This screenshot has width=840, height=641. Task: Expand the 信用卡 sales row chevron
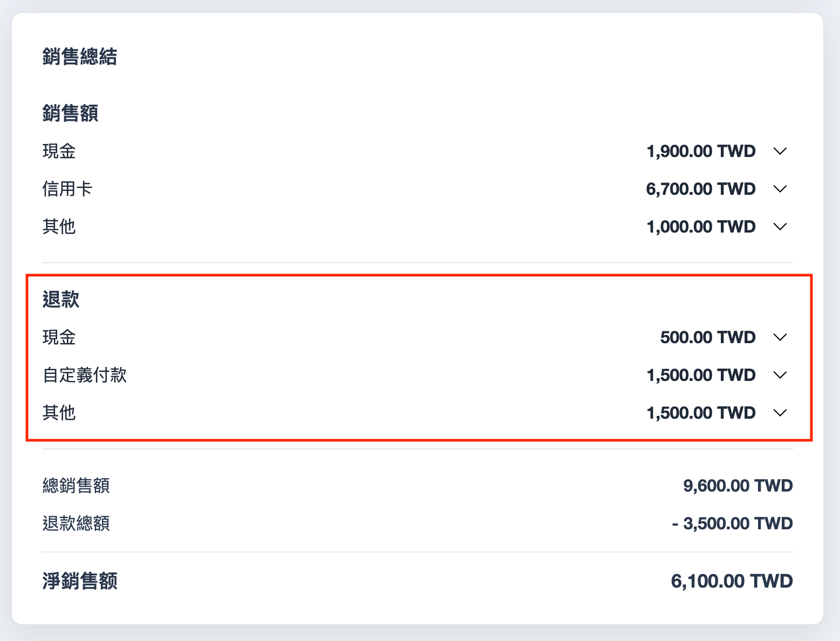[x=780, y=189]
